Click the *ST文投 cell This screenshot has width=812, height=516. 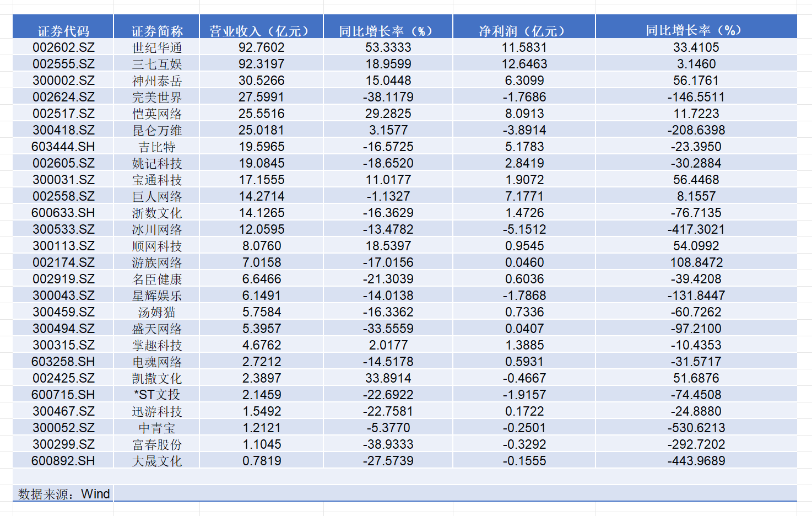pos(157,395)
